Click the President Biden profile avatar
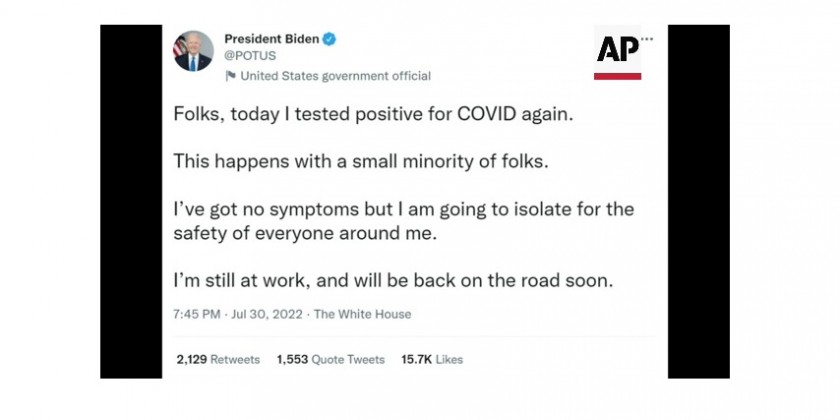 tap(193, 51)
